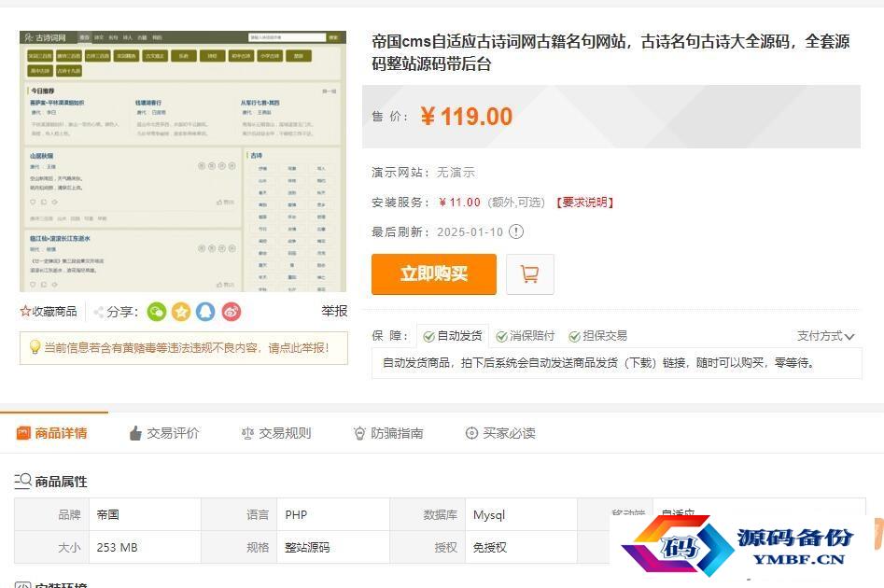Switch to the 防骗指南 tab
The image size is (884, 588).
point(388,433)
